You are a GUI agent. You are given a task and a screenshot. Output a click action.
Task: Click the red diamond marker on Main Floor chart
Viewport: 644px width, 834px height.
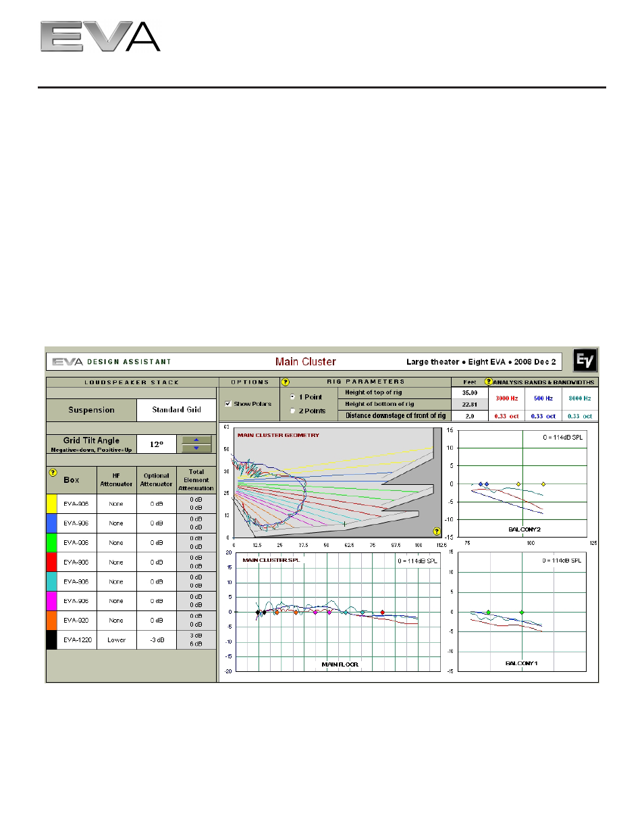pyautogui.click(x=383, y=613)
